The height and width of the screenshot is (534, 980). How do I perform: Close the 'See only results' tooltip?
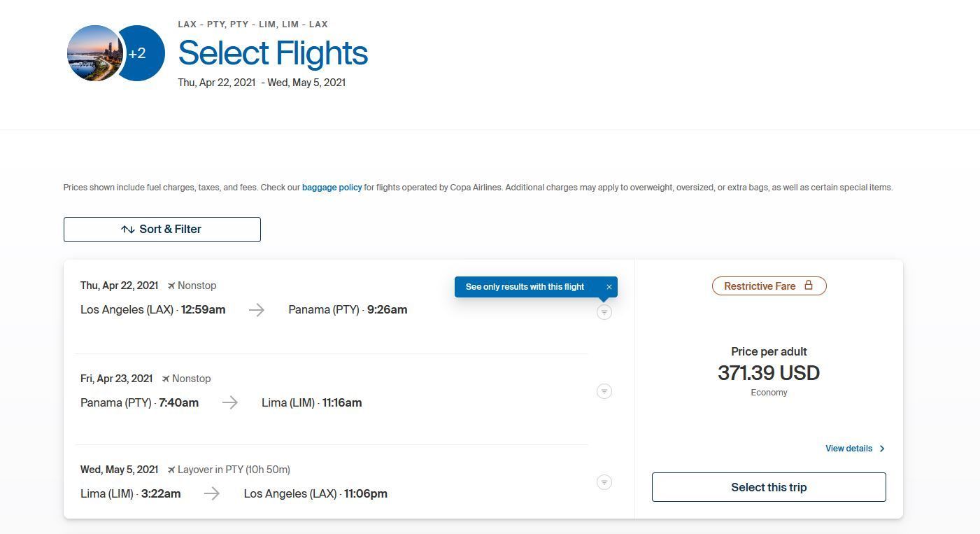coord(609,287)
